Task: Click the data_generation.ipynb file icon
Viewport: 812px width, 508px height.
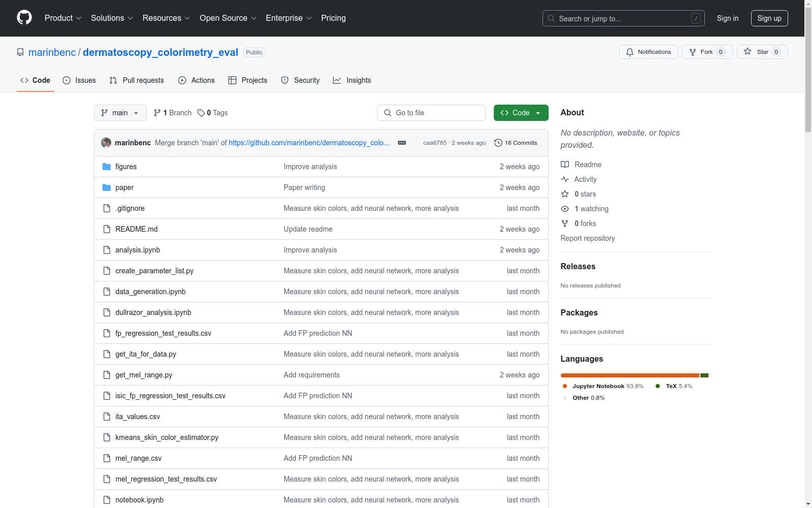Action: [107, 292]
